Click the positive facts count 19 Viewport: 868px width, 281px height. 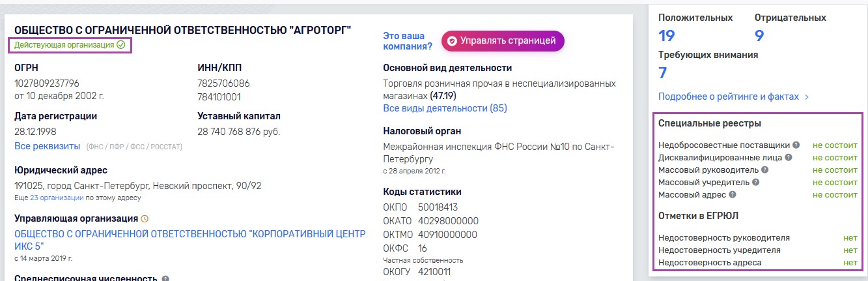(667, 36)
